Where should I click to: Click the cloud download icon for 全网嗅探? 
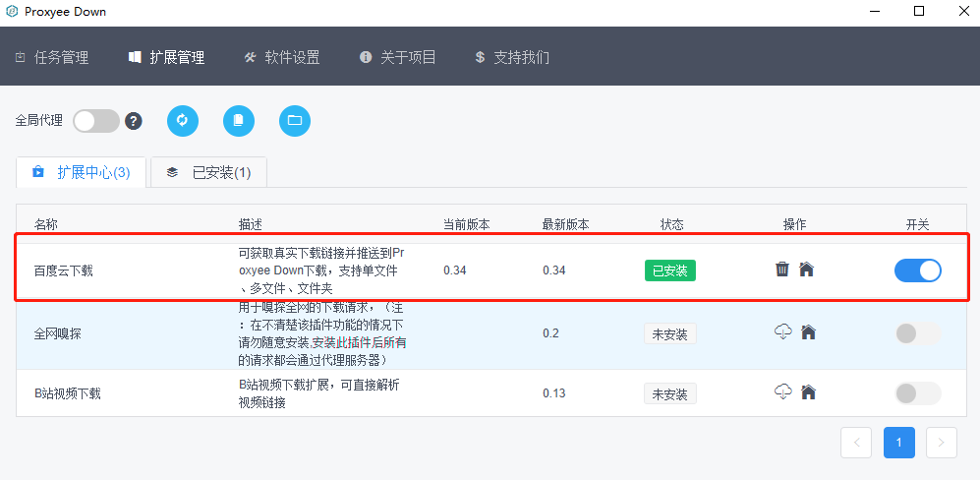point(783,331)
